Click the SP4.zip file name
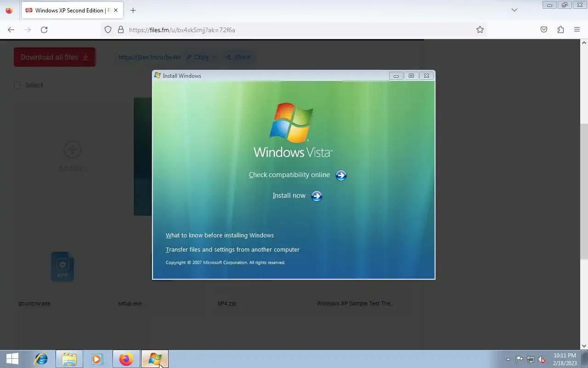Viewport: 588px width, 368px height. (x=226, y=304)
